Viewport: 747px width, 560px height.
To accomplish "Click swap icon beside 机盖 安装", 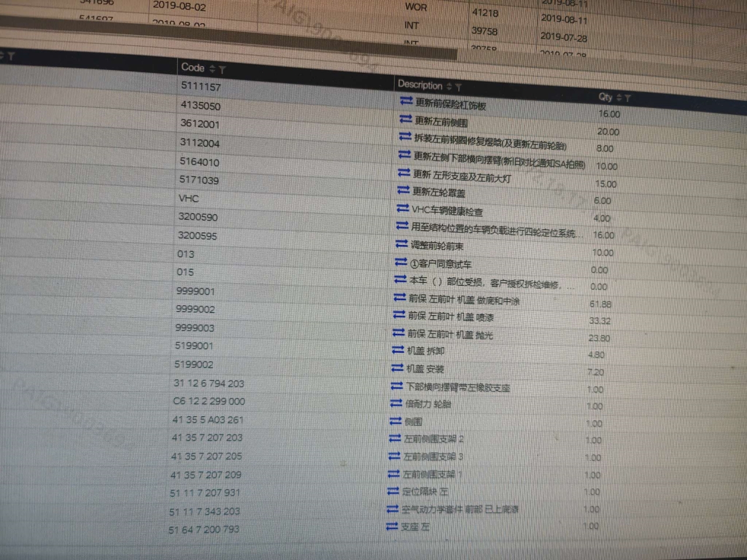I will click(x=397, y=367).
